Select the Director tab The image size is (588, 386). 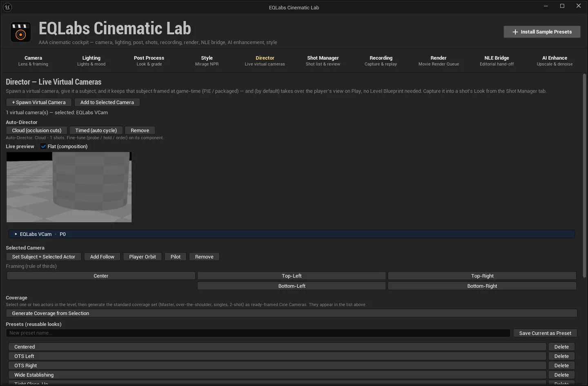pos(265,61)
